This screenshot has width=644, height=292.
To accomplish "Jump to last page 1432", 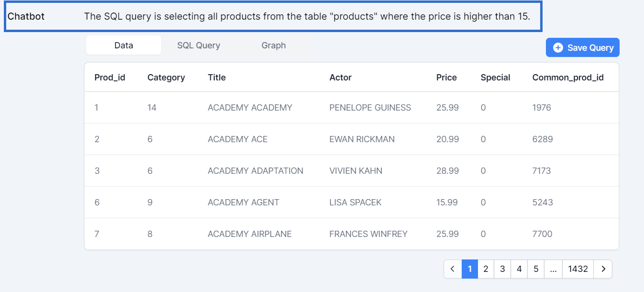I will pyautogui.click(x=578, y=269).
